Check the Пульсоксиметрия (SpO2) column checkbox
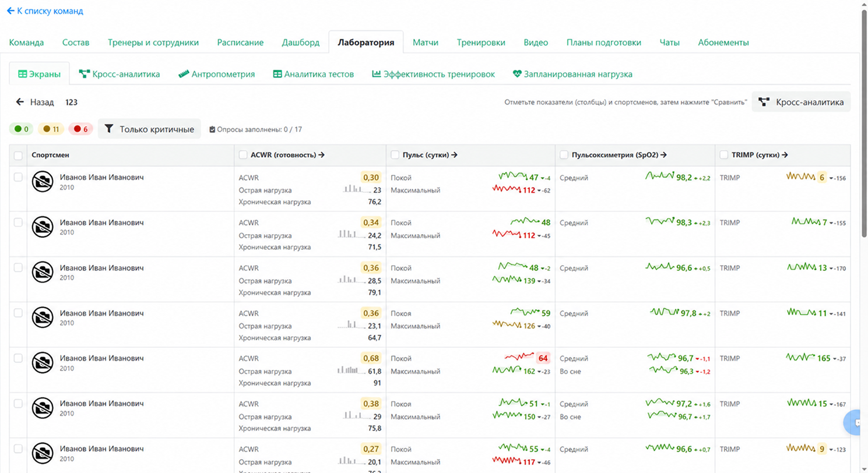 point(564,155)
